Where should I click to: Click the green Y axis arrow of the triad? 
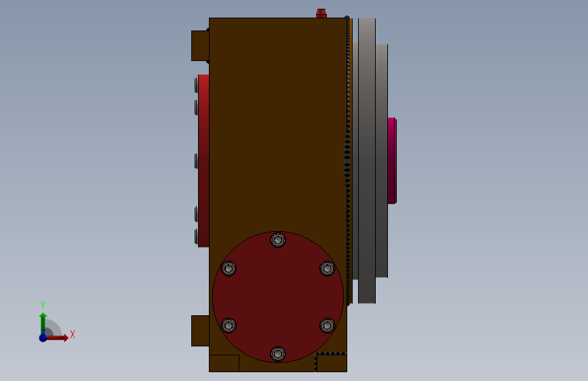pyautogui.click(x=43, y=323)
